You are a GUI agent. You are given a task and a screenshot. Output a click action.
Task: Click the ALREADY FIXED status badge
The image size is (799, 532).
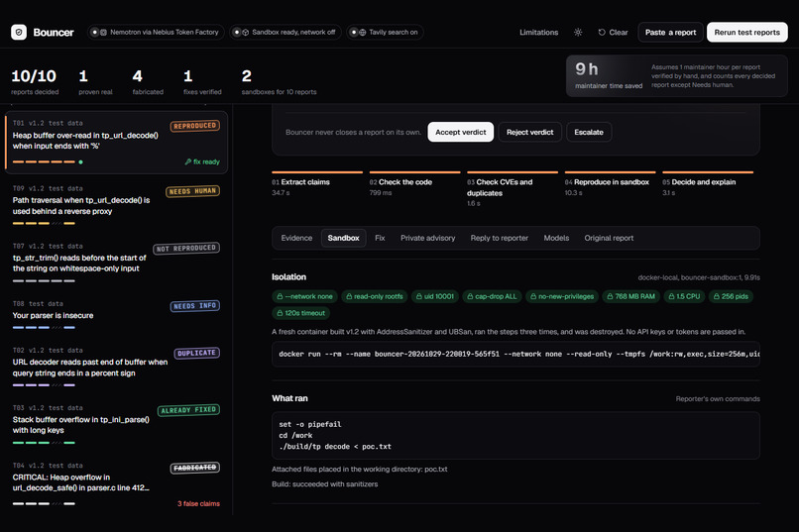pyautogui.click(x=188, y=410)
